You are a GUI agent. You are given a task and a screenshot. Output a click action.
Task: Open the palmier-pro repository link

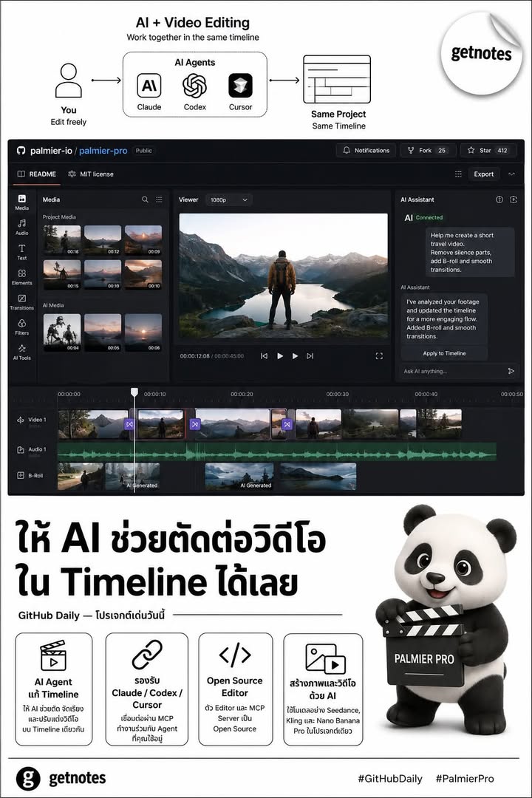tap(103, 151)
